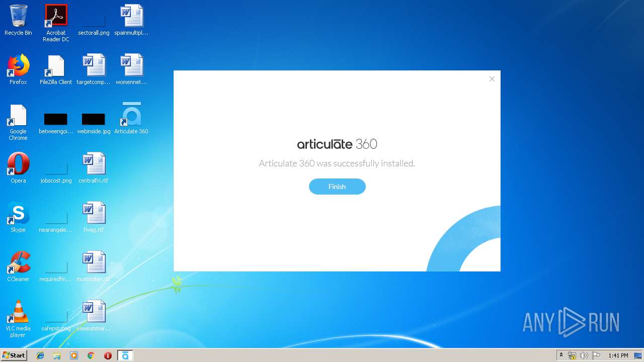
Task: Close the Articulate 360 installer dialog
Action: [x=492, y=79]
